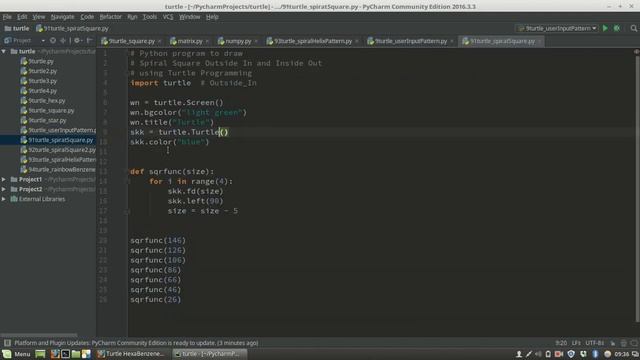The width and height of the screenshot is (640, 360).
Task: Hide the Project tool window
Action: [89, 41]
